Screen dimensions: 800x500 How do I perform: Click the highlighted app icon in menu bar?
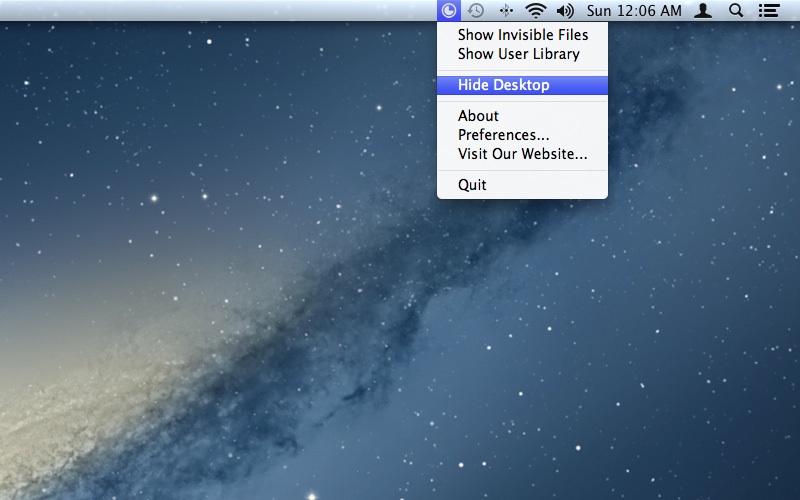click(x=449, y=11)
